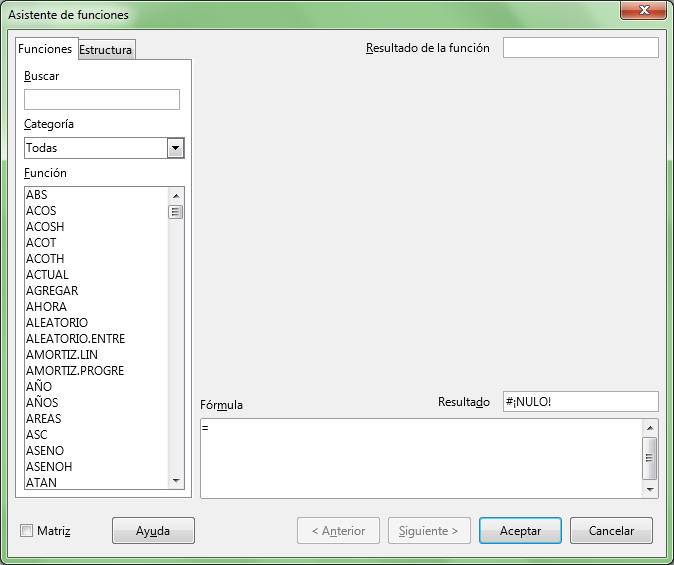This screenshot has height=565, width=674.
Task: Switch to the Estructura tab
Action: (106, 50)
